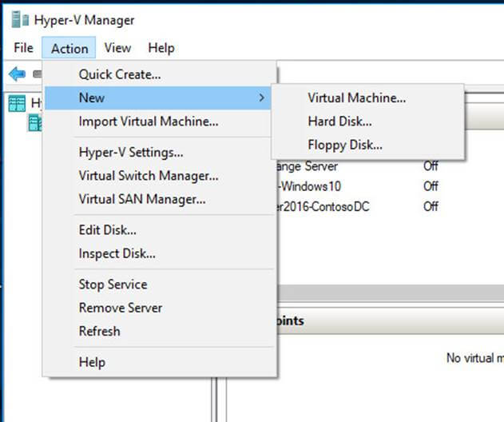The height and width of the screenshot is (422, 504).
Task: Choose Edit Disk... entry
Action: click(160, 230)
